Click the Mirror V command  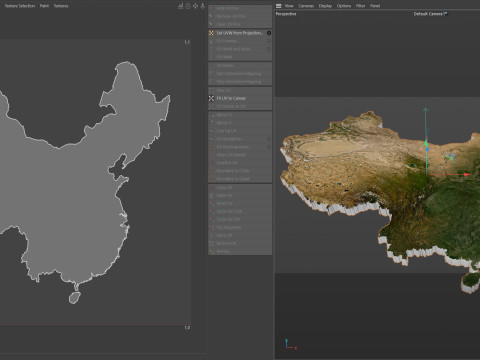click(240, 123)
